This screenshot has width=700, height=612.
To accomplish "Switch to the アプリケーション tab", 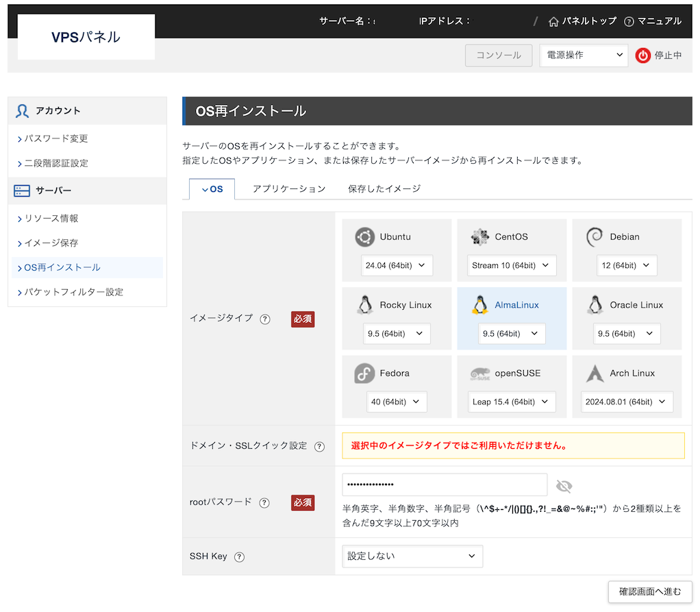I will [289, 188].
